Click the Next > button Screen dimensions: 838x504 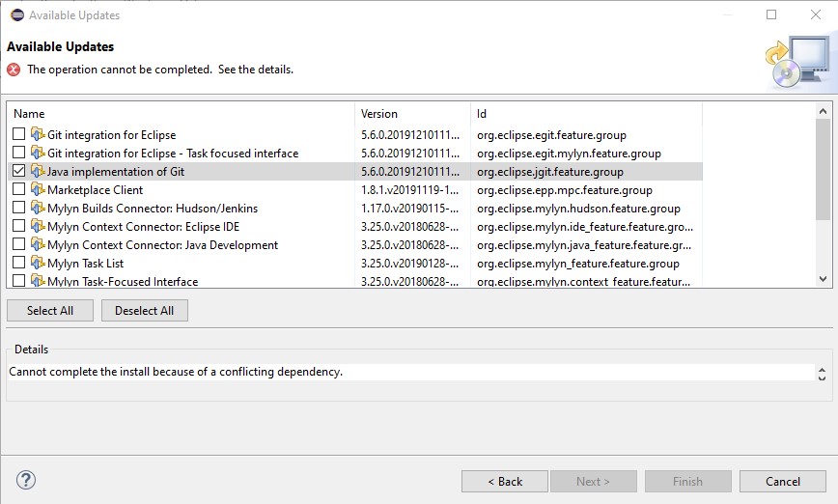[593, 482]
